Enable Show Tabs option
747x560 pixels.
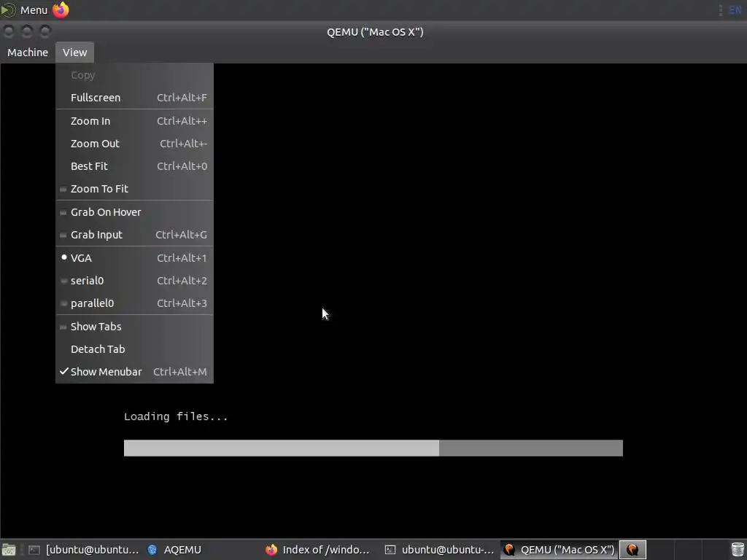134,327
